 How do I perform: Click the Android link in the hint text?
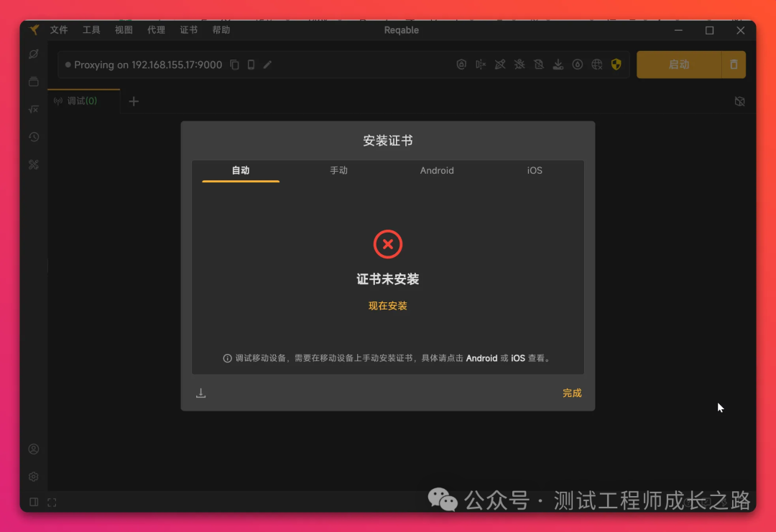[481, 358]
